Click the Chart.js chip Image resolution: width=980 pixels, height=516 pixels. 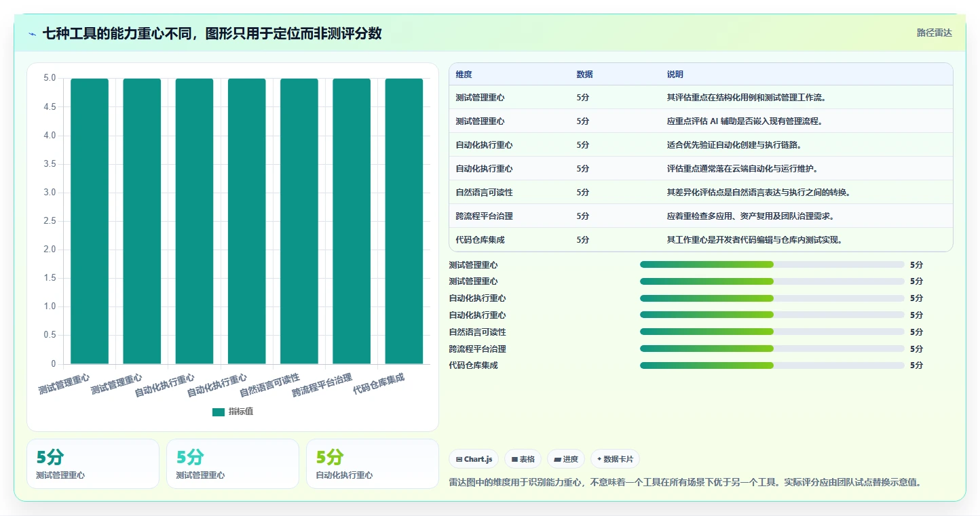pyautogui.click(x=474, y=459)
